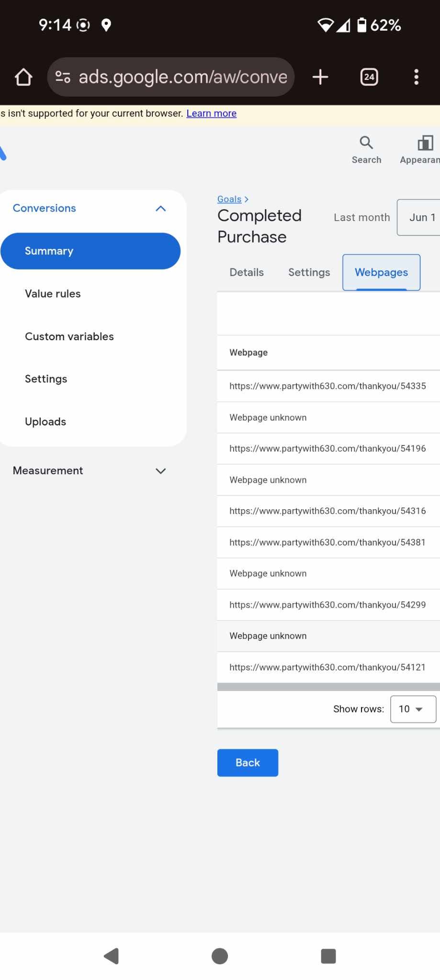Tap the browser address bar URL
This screenshot has width=440, height=980.
[183, 77]
